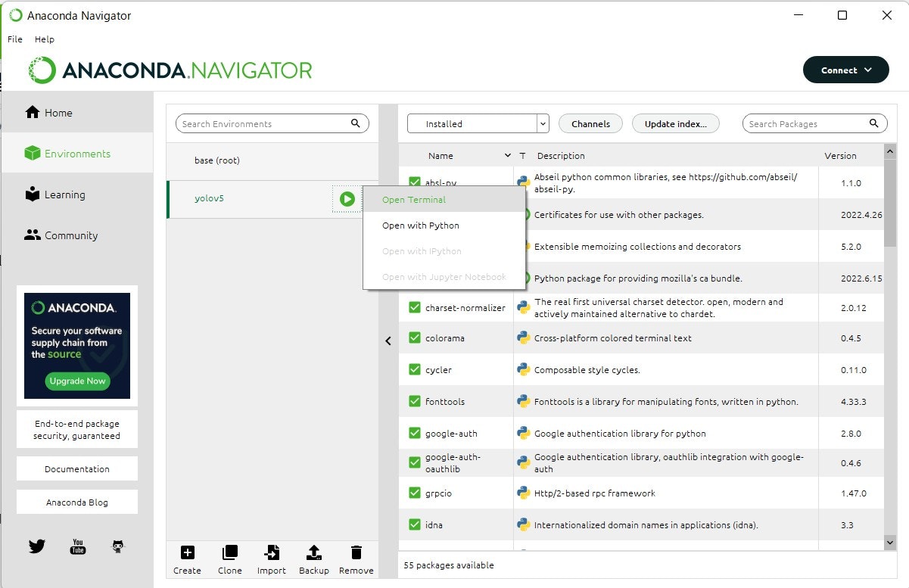Expand the Connect dropdown button
The height and width of the screenshot is (588, 909).
click(845, 70)
